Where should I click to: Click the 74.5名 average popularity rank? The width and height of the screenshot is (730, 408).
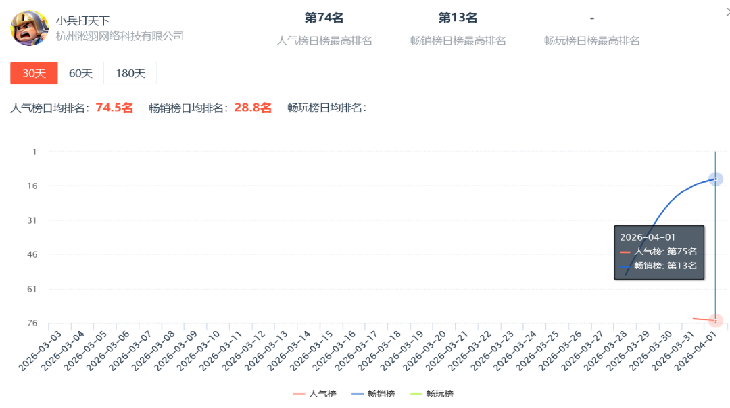click(114, 107)
